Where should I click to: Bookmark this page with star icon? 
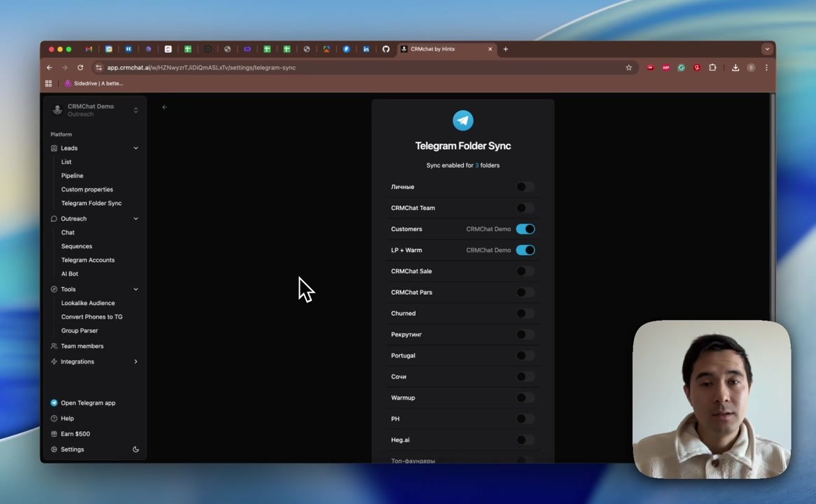pos(629,68)
